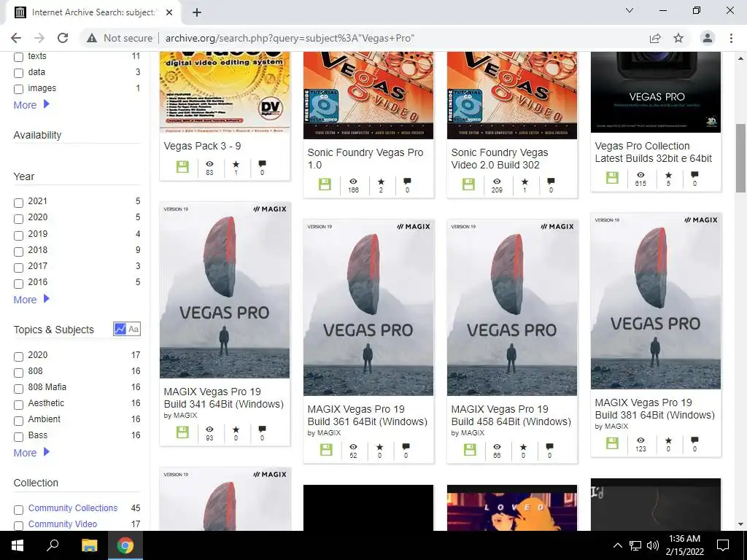Viewport: 747px width, 560px height.
Task: Check the Ambient topic filter
Action: [18, 421]
